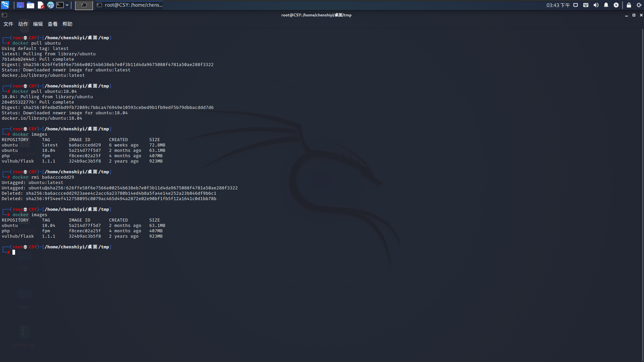The width and height of the screenshot is (644, 362).
Task: Expand the terminal launcher dropdown arrow
Action: coord(67,5)
